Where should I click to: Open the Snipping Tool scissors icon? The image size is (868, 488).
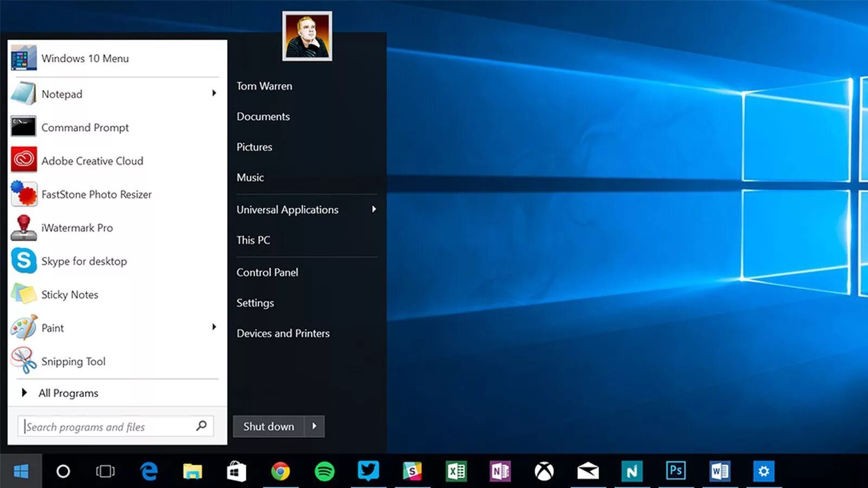[x=23, y=361]
